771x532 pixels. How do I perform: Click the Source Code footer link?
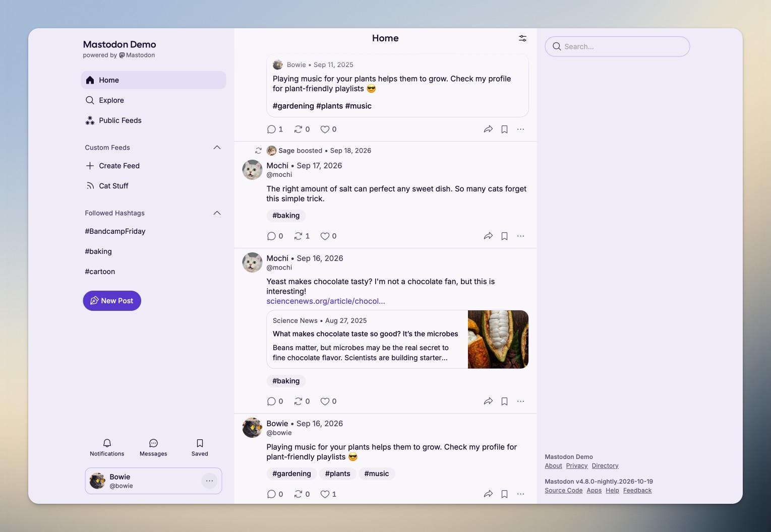(x=563, y=491)
